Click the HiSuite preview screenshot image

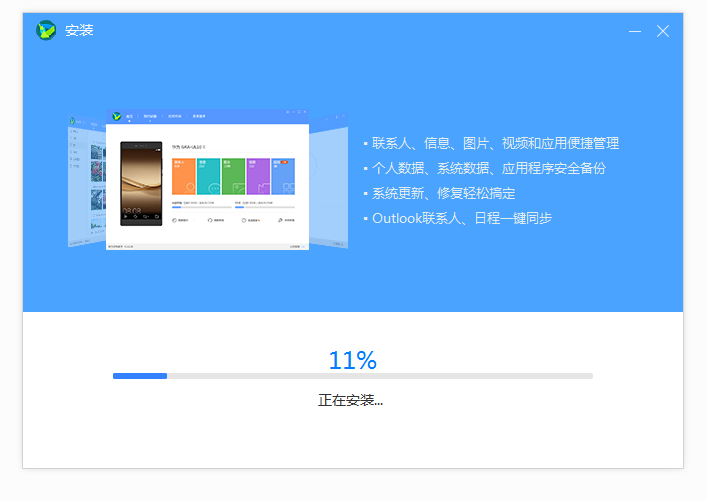click(x=208, y=179)
